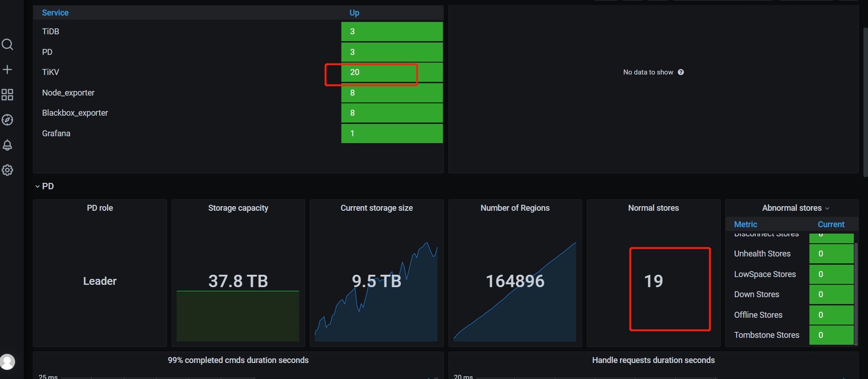Click the page's vertical scrollbar

(865, 101)
